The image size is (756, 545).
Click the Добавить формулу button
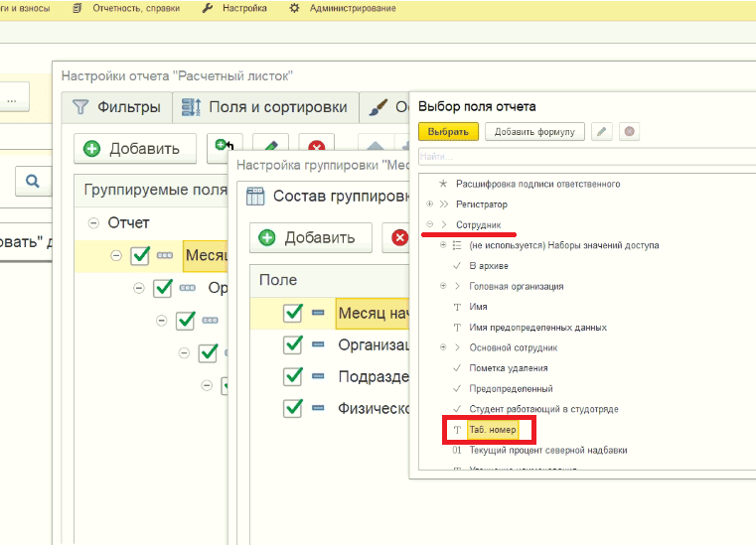point(534,132)
